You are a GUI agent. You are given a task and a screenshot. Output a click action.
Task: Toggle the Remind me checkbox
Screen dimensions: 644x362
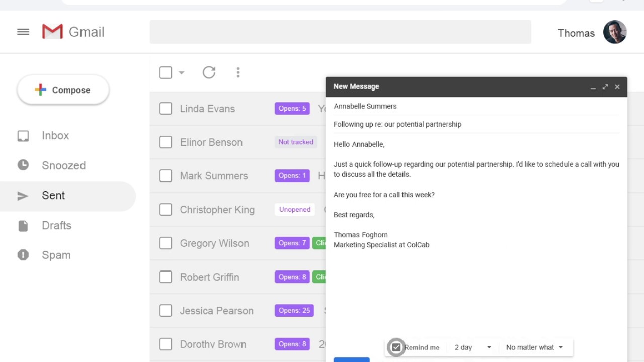(396, 347)
